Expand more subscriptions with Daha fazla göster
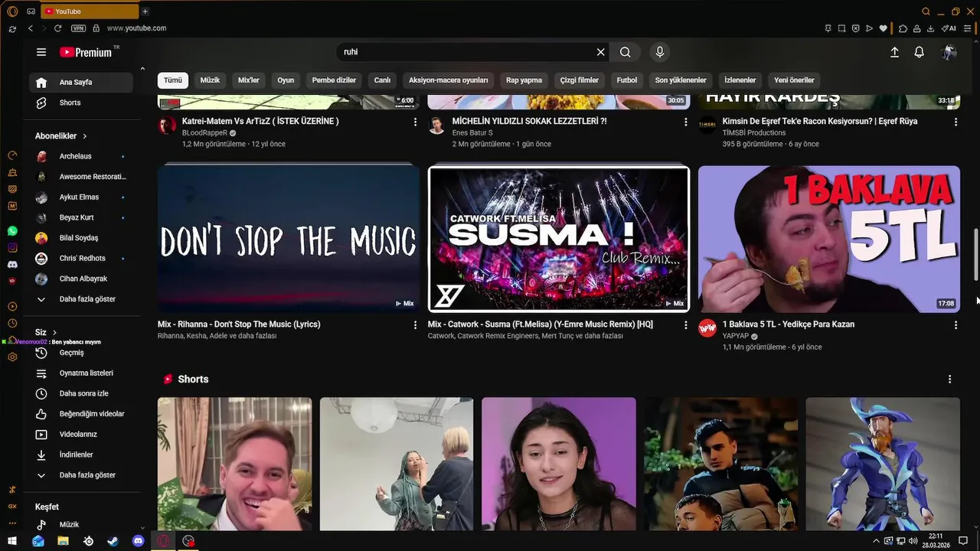Viewport: 980px width, 551px height. [81, 299]
